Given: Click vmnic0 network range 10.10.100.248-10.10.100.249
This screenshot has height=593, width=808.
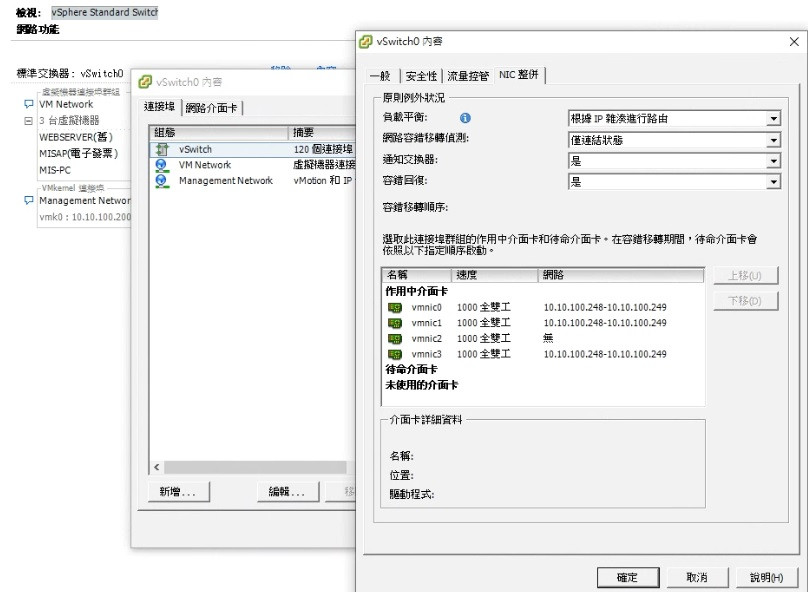Looking at the screenshot, I should coord(605,308).
